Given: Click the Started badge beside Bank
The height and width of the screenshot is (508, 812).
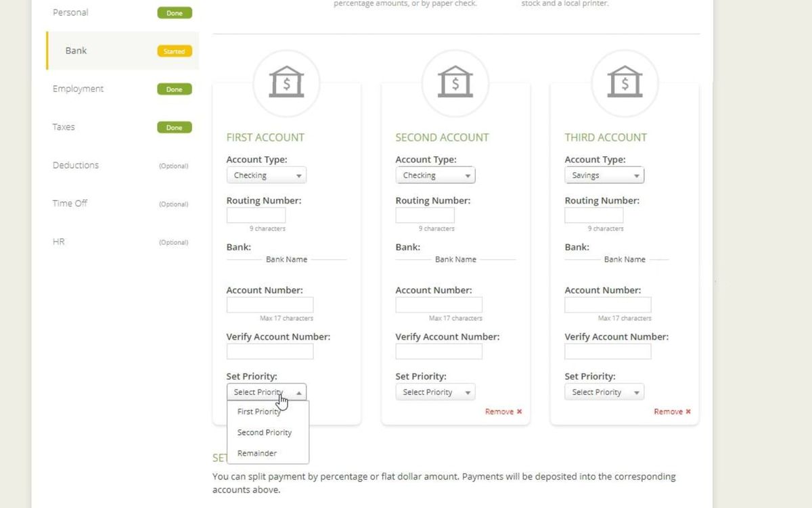Looking at the screenshot, I should [175, 51].
